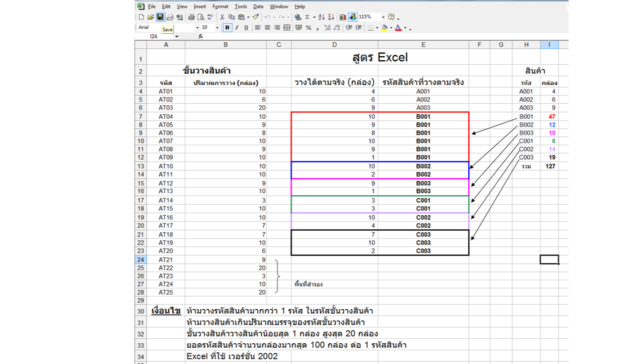Click the AutoSum sigma icon
The image size is (637, 364).
[x=307, y=17]
